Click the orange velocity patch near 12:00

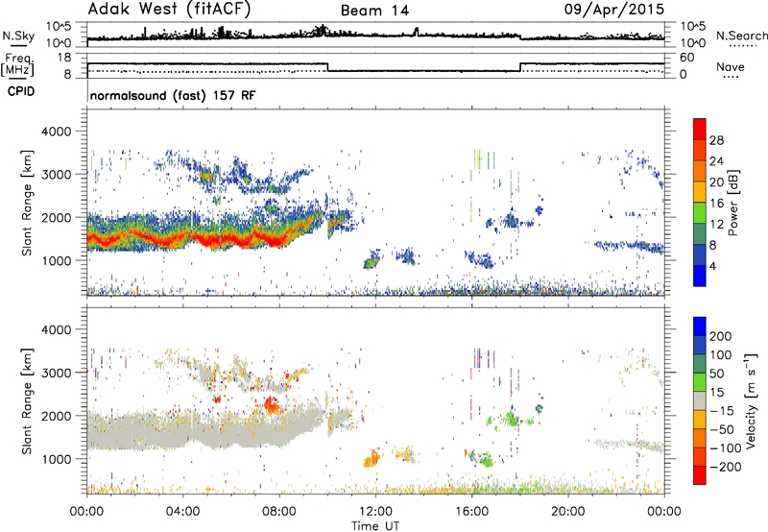[x=372, y=458]
